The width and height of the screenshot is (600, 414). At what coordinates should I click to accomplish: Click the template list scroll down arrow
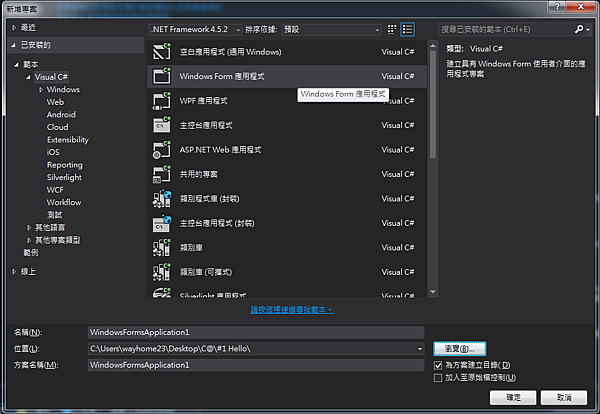(x=433, y=292)
